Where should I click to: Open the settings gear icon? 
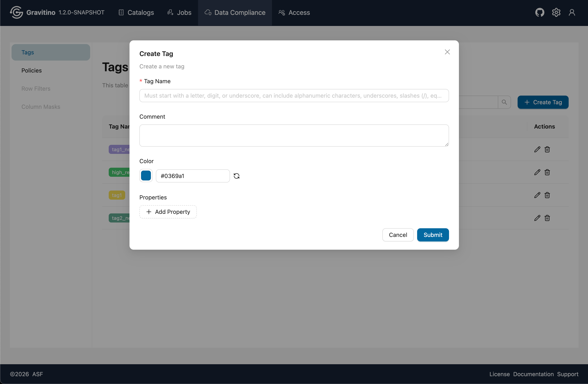coord(556,12)
